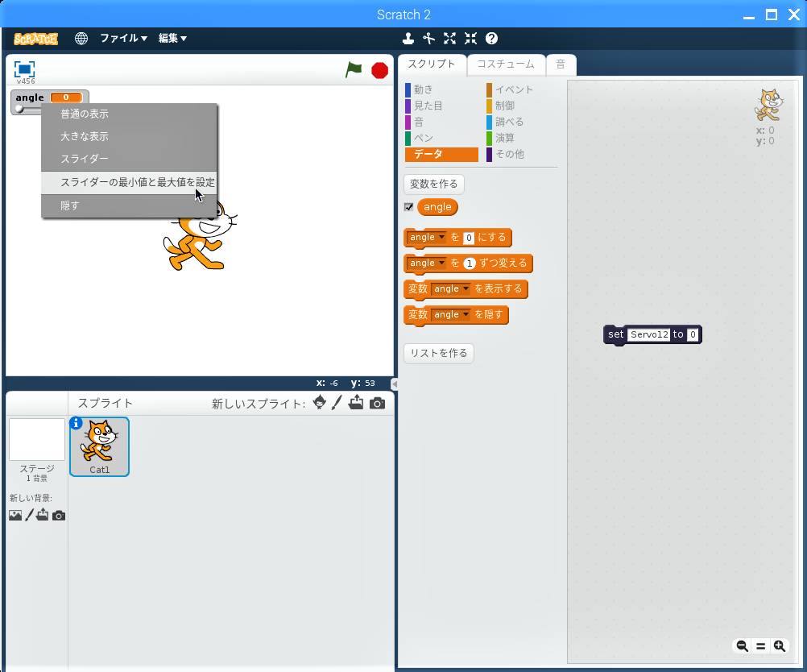This screenshot has height=672, width=807.
Task: Select スライダーの最小値と最大値を設定
Action: [x=129, y=182]
